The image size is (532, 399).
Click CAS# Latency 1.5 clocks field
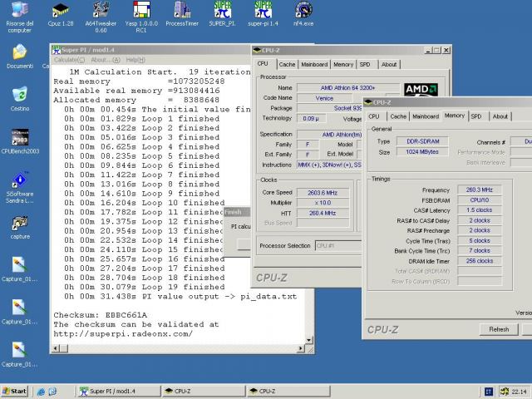pos(479,210)
